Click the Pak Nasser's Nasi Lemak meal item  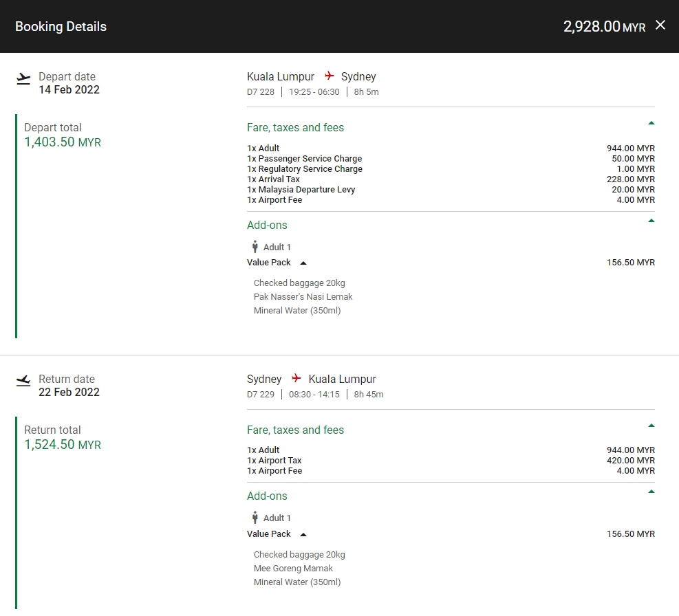(303, 296)
